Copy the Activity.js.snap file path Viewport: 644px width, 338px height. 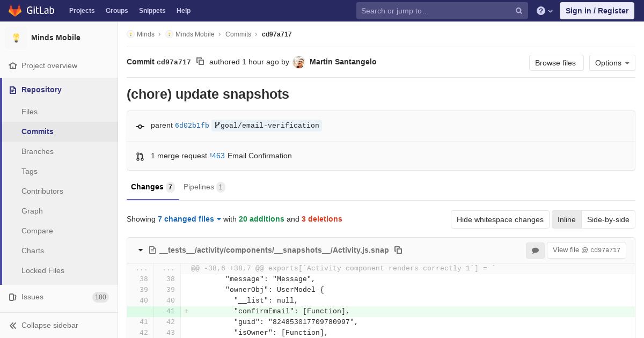pos(398,250)
